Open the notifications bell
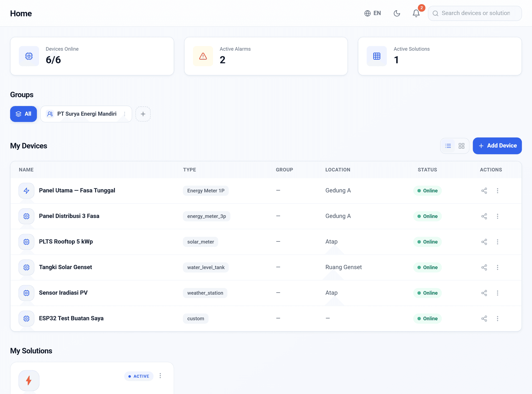Image resolution: width=532 pixels, height=394 pixels. coord(416,13)
